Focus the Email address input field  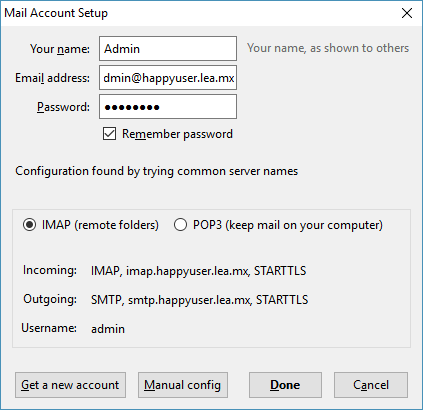click(x=168, y=78)
